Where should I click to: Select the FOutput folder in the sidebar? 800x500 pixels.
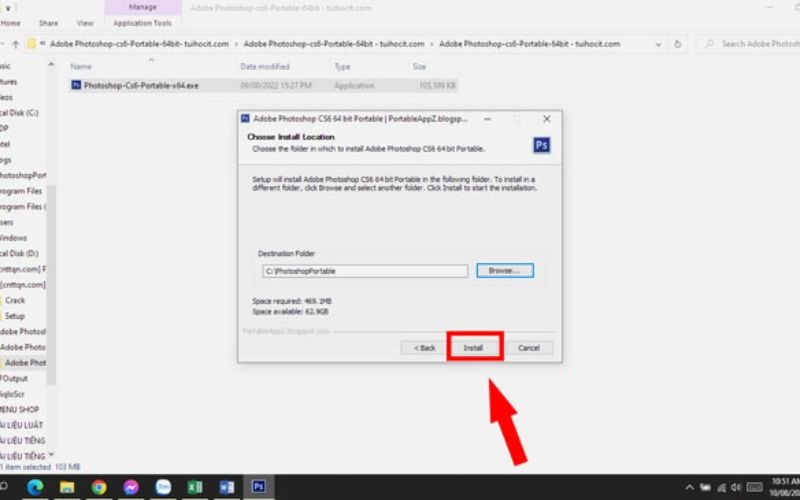pyautogui.click(x=14, y=379)
